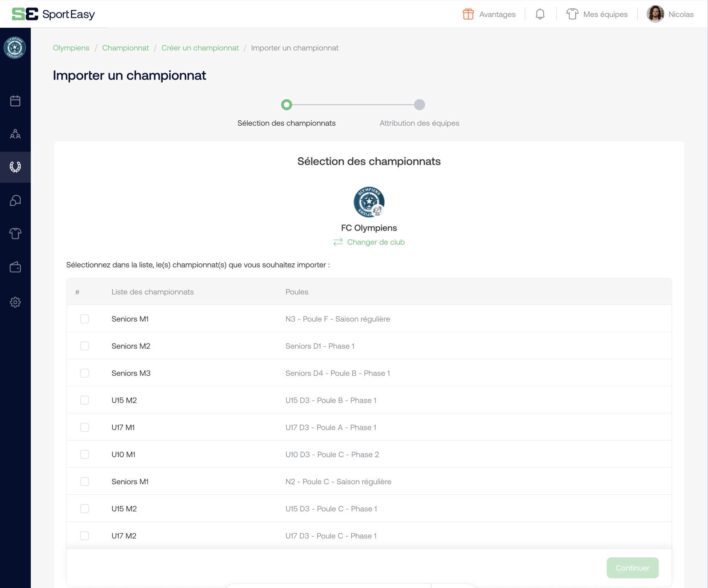Viewport: 708px width, 588px height.
Task: Click the Liste des championnats column header
Action: tap(153, 292)
